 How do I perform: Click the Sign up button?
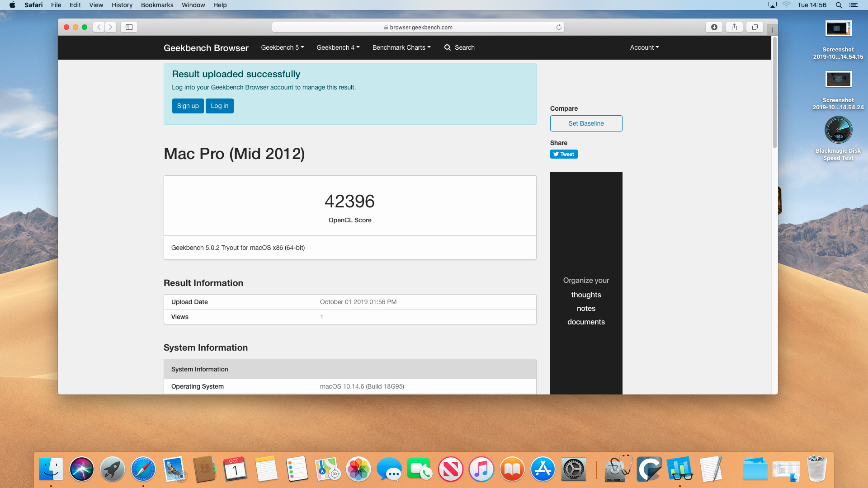tap(188, 106)
